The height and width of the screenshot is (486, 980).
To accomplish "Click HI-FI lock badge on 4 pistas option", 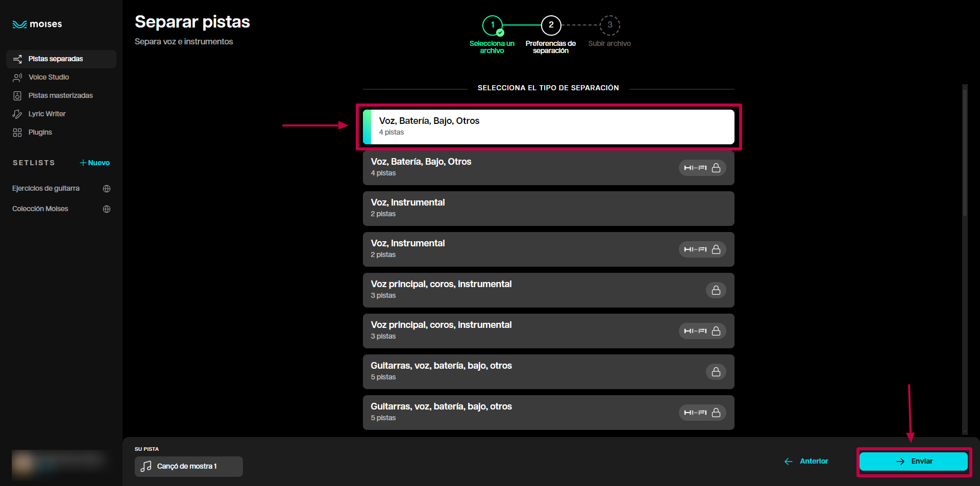I will coord(702,168).
